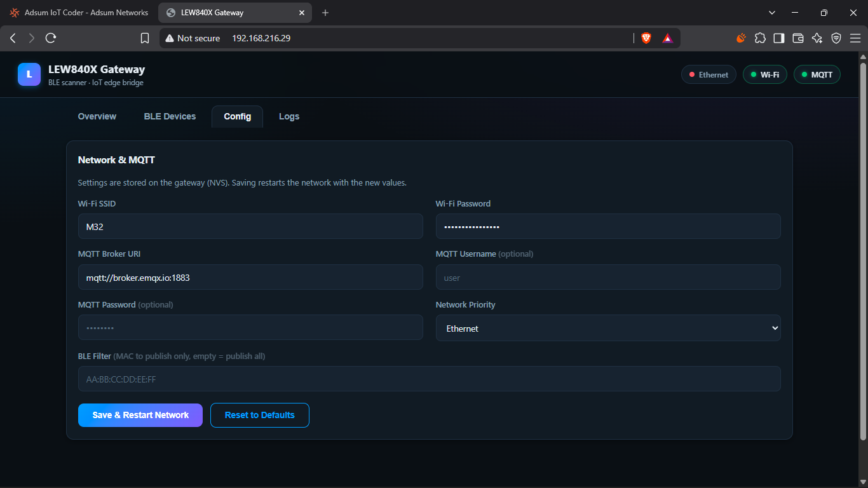868x488 pixels.
Task: Close the LEW840X Gateway tab
Action: click(302, 13)
